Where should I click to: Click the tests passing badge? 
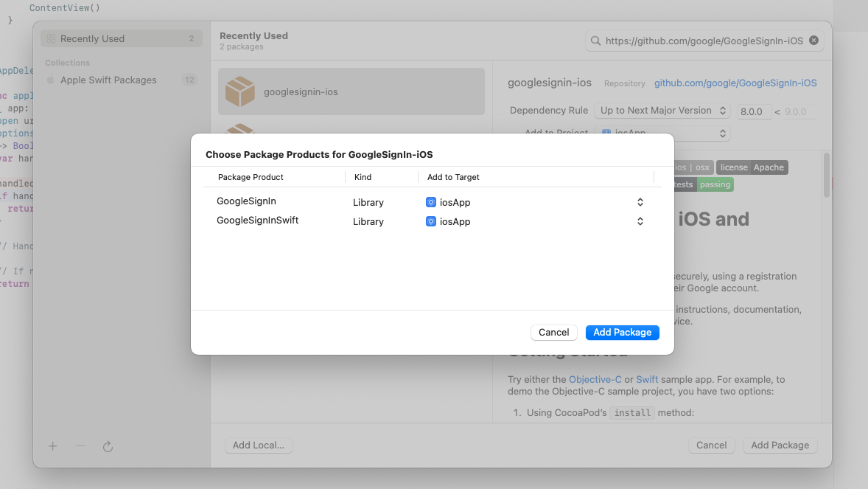(704, 184)
